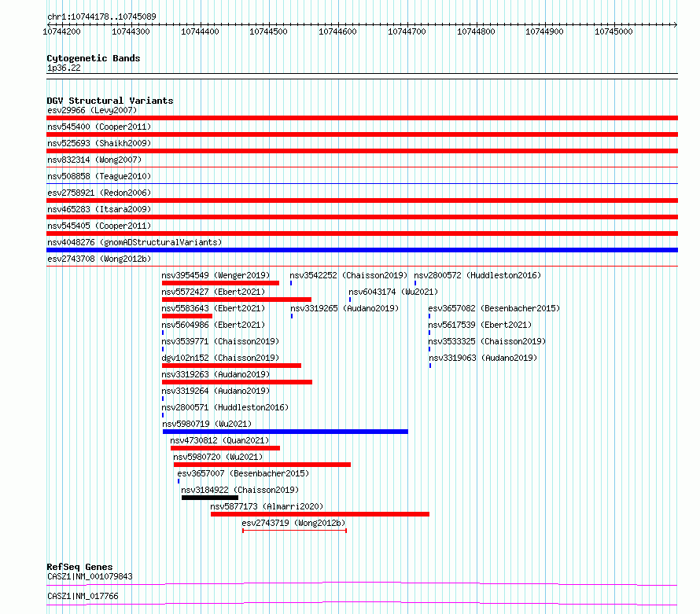The height and width of the screenshot is (614, 700).
Task: Click the esv29966 (Levy2007) variant label
Action: pyautogui.click(x=92, y=110)
